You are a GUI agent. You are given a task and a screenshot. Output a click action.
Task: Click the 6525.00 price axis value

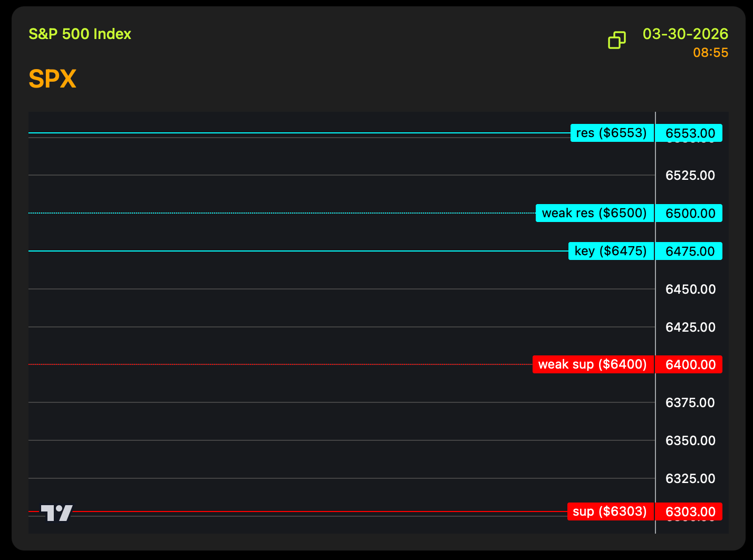point(690,176)
